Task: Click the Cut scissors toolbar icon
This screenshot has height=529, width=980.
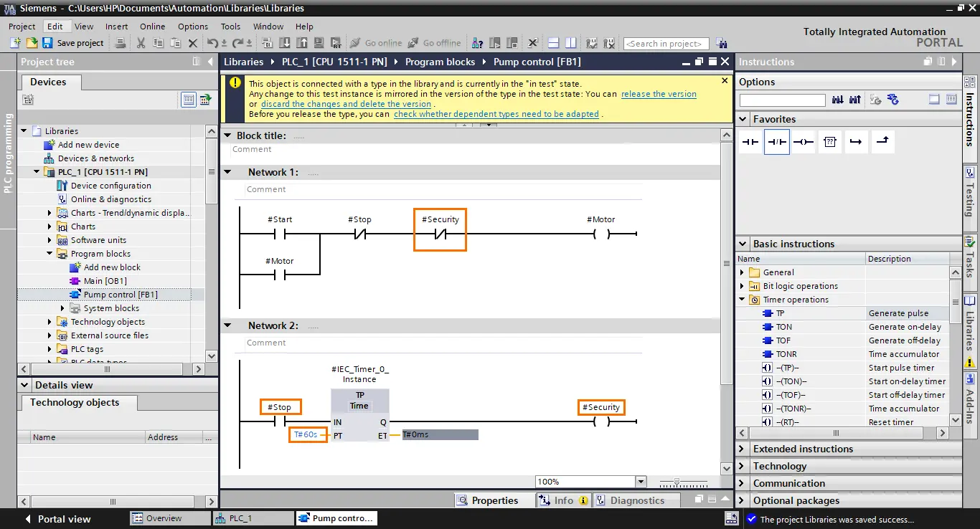Action: pos(141,43)
